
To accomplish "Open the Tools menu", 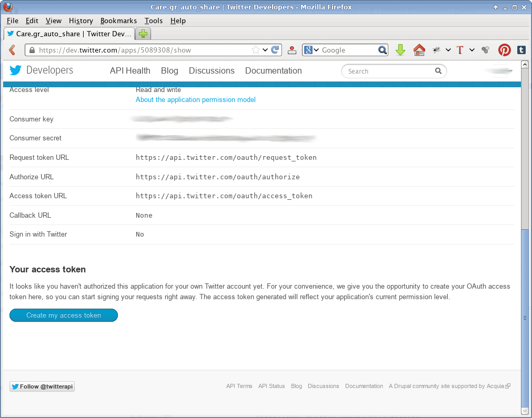I will pos(154,21).
